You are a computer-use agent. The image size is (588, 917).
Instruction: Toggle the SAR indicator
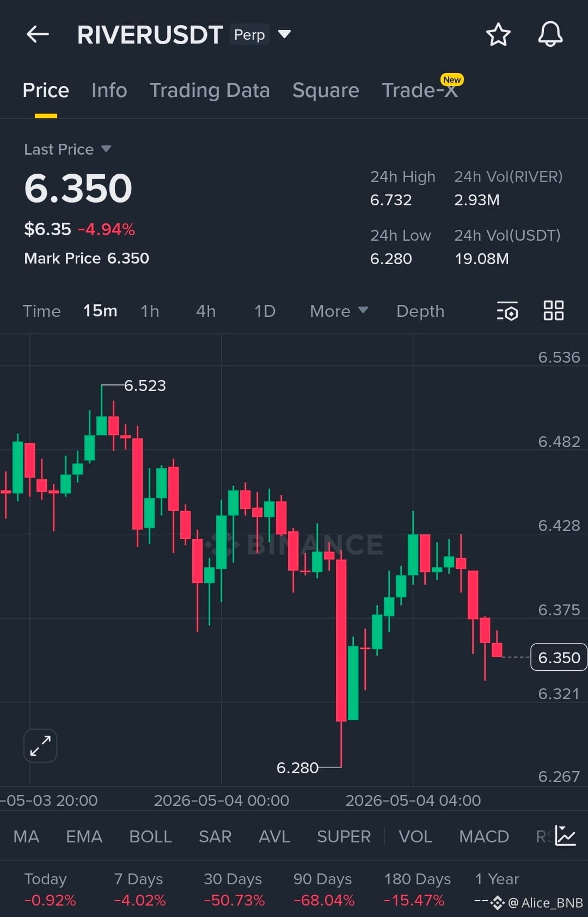pyautogui.click(x=215, y=836)
